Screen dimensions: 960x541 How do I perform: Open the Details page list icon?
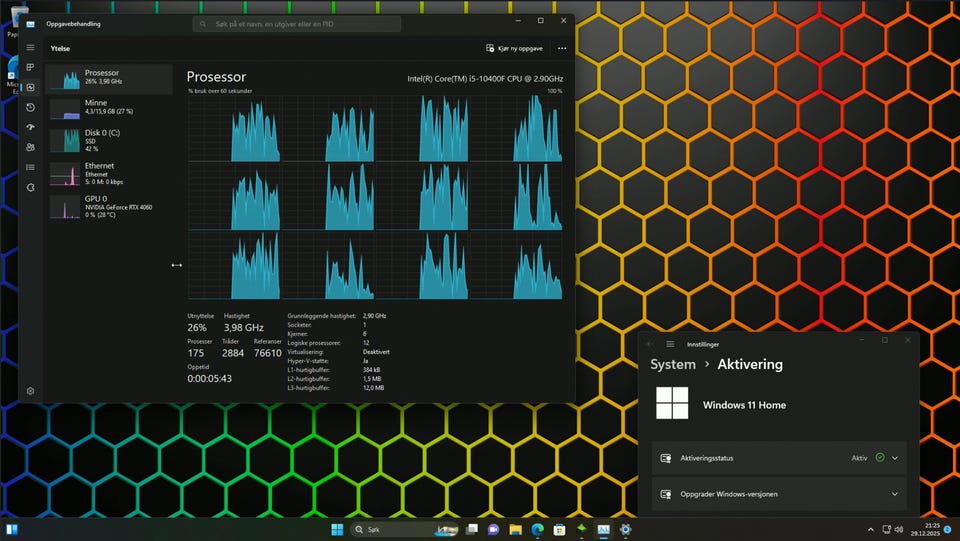click(x=30, y=167)
